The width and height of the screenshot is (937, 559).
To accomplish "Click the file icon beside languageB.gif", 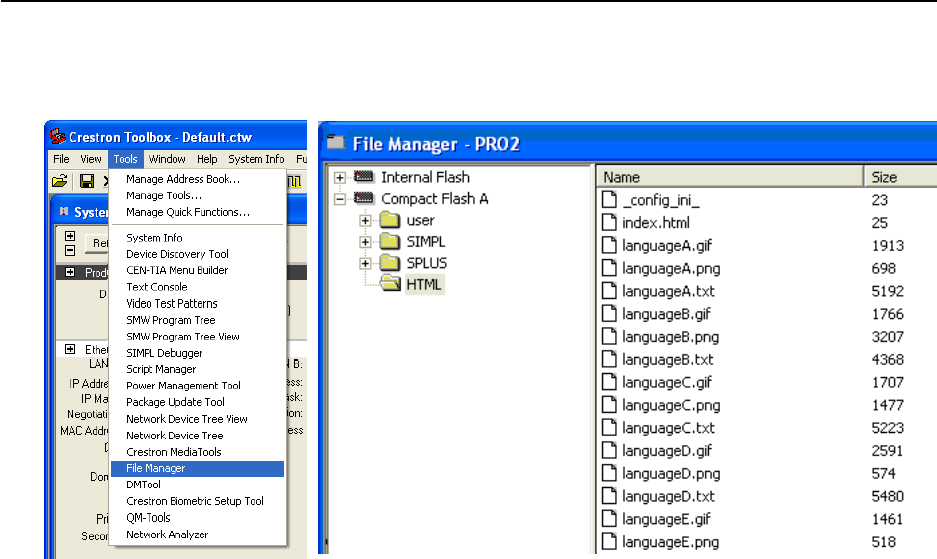I will pos(609,314).
